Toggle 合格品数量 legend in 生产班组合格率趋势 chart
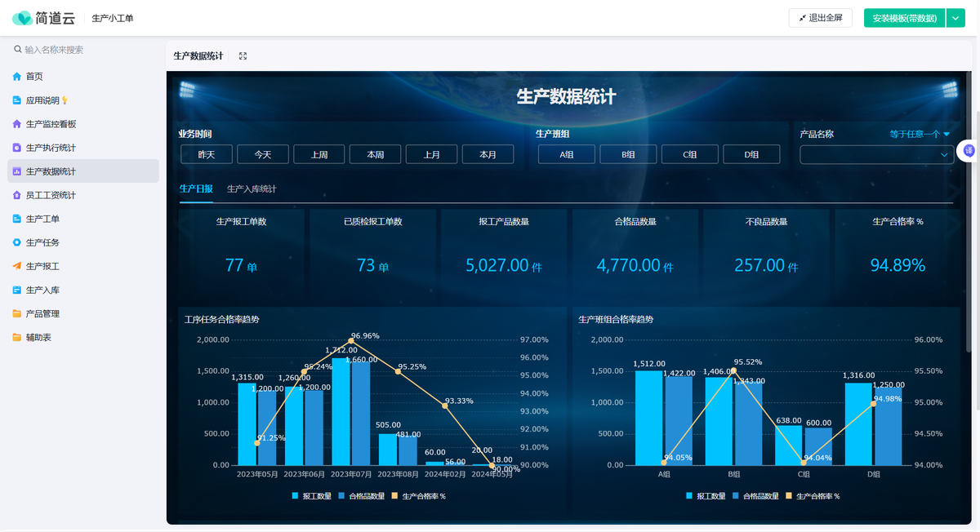 click(x=755, y=495)
